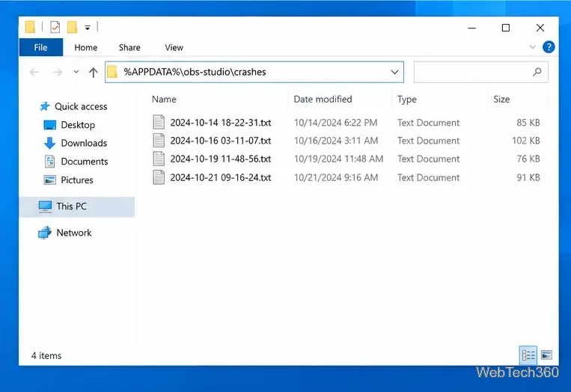The image size is (571, 392).
Task: Go forward with the Forward arrow
Action: point(57,72)
